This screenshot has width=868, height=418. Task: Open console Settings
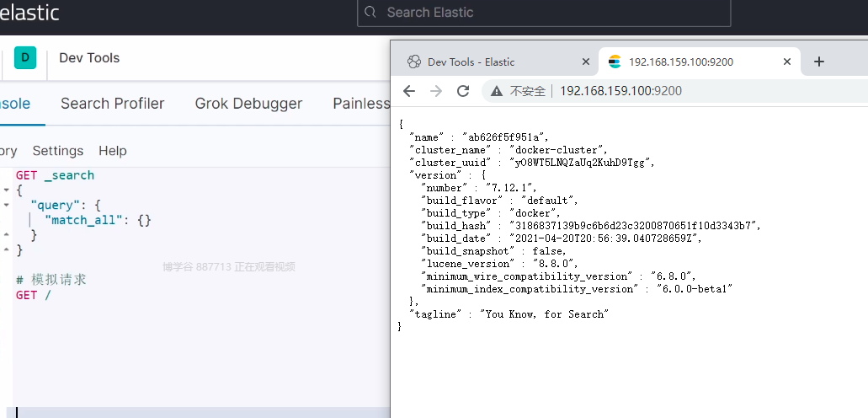[58, 151]
